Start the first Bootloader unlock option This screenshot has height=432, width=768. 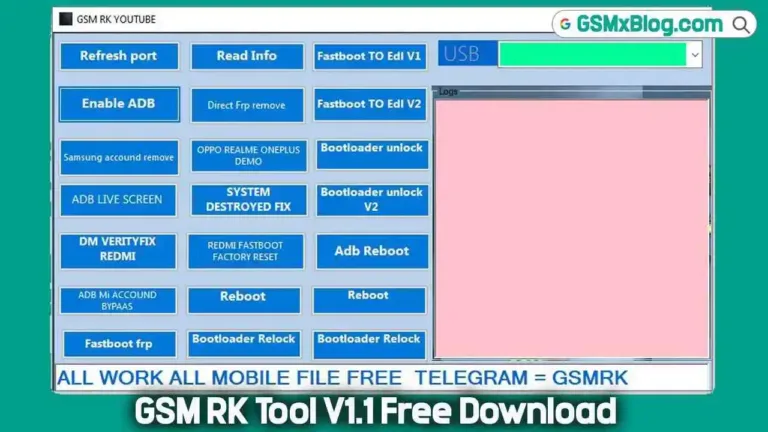tap(372, 154)
